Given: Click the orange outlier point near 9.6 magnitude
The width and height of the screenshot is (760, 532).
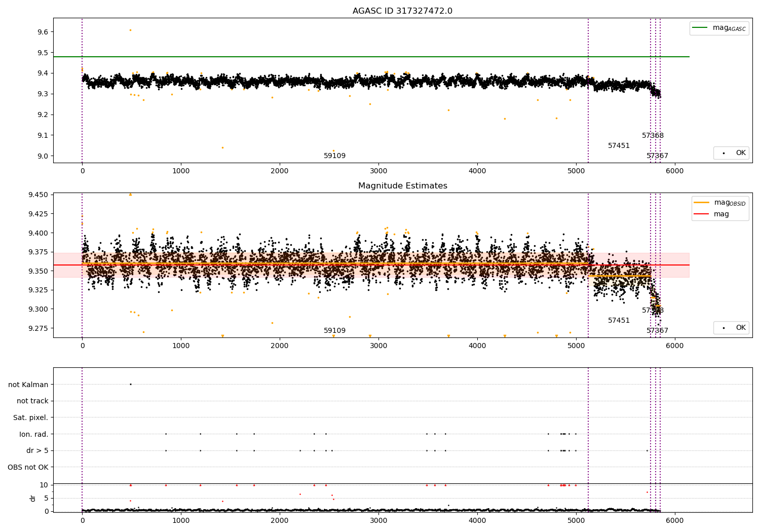Looking at the screenshot, I should (130, 30).
